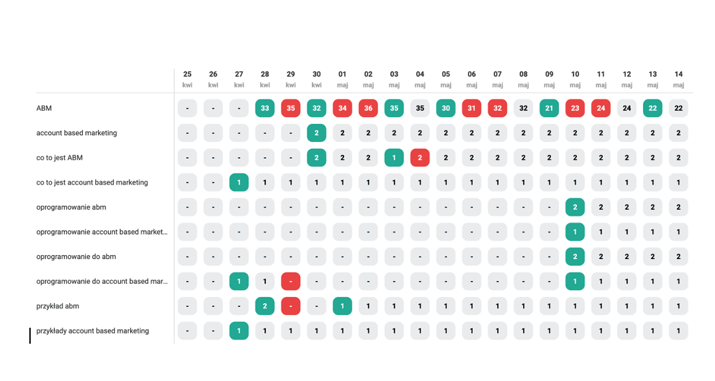Viewport: 715px width, 381px height.
Task: Click the green 2 cell for 'oprogramowanie abm'
Action: click(x=575, y=207)
